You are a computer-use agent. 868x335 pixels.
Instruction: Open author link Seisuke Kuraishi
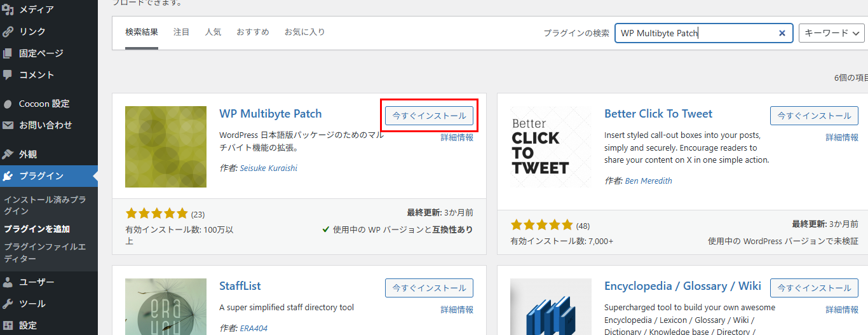268,168
